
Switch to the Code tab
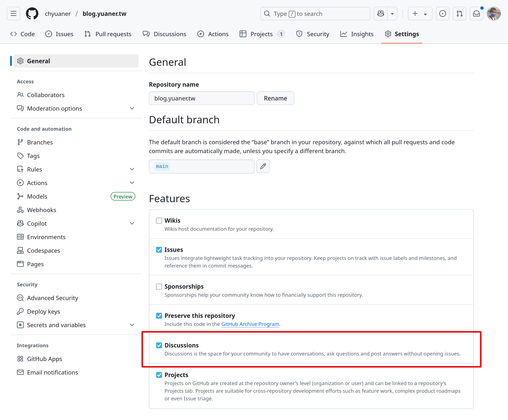[22, 34]
